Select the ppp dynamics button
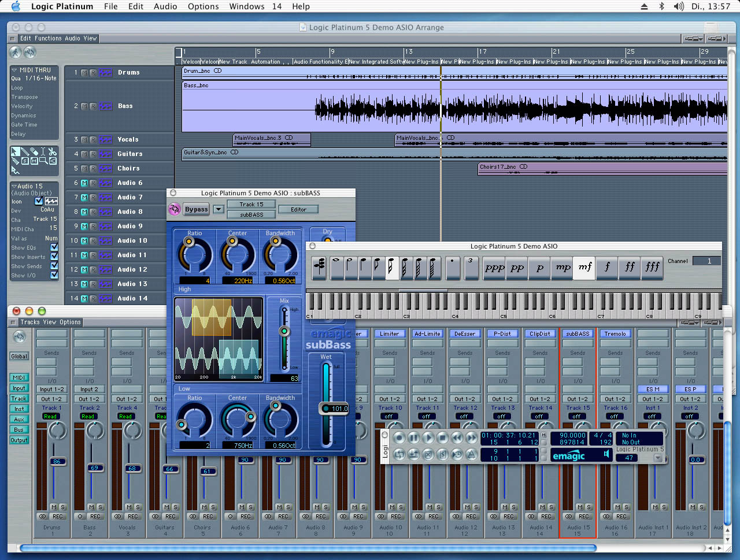This screenshot has height=560, width=740. click(x=494, y=268)
